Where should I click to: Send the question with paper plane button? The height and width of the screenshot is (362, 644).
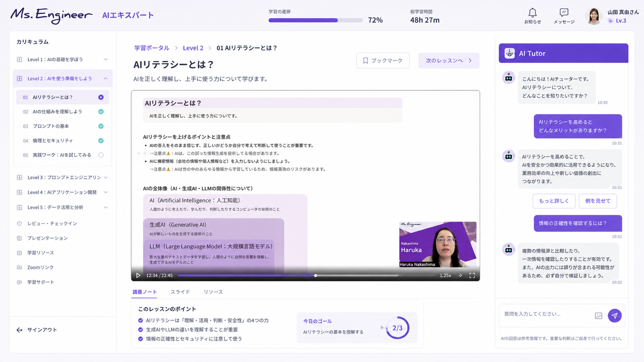tap(615, 315)
